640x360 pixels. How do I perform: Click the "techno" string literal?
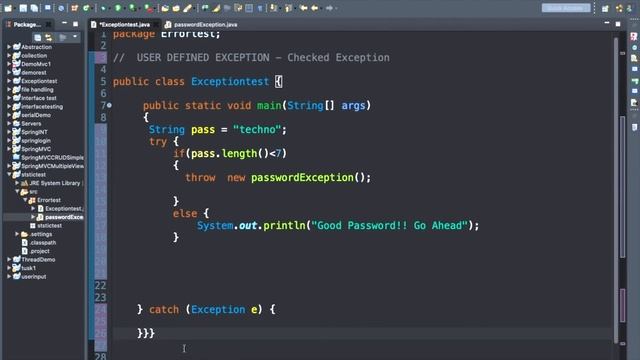coord(257,130)
